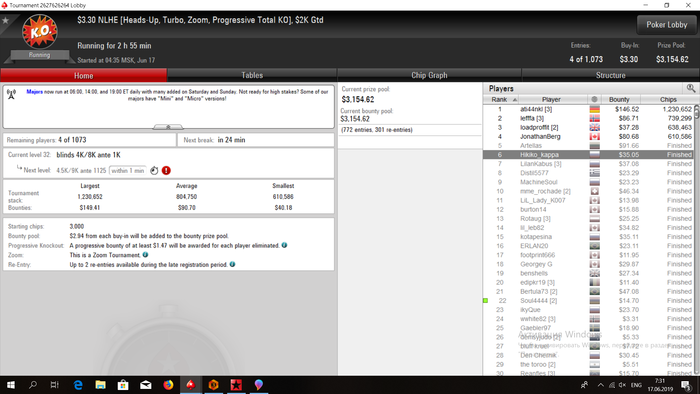Click the taskbar volume icon

point(622,385)
